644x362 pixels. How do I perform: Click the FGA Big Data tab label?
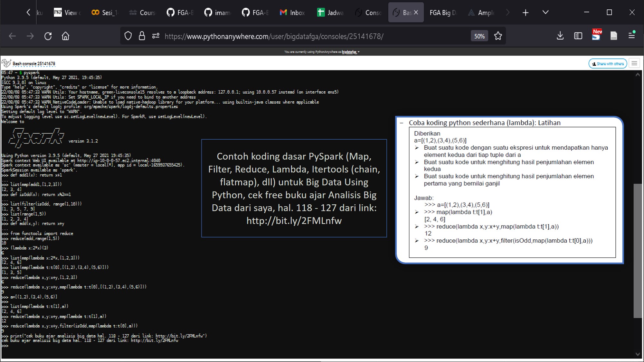click(x=443, y=12)
